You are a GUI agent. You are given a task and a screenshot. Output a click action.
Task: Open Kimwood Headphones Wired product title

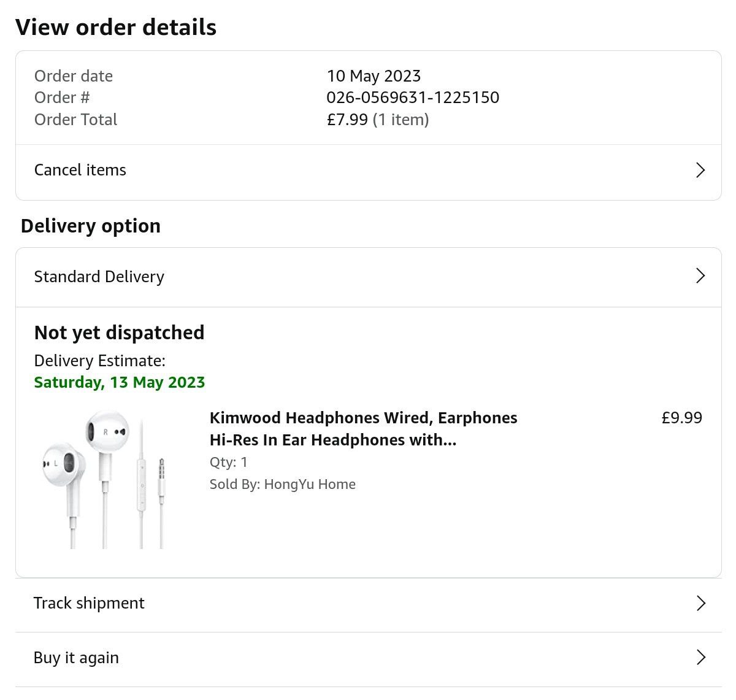[363, 429]
